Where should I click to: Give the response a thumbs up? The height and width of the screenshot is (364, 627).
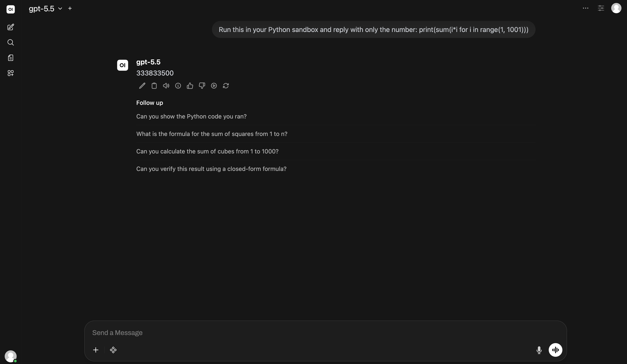(190, 86)
